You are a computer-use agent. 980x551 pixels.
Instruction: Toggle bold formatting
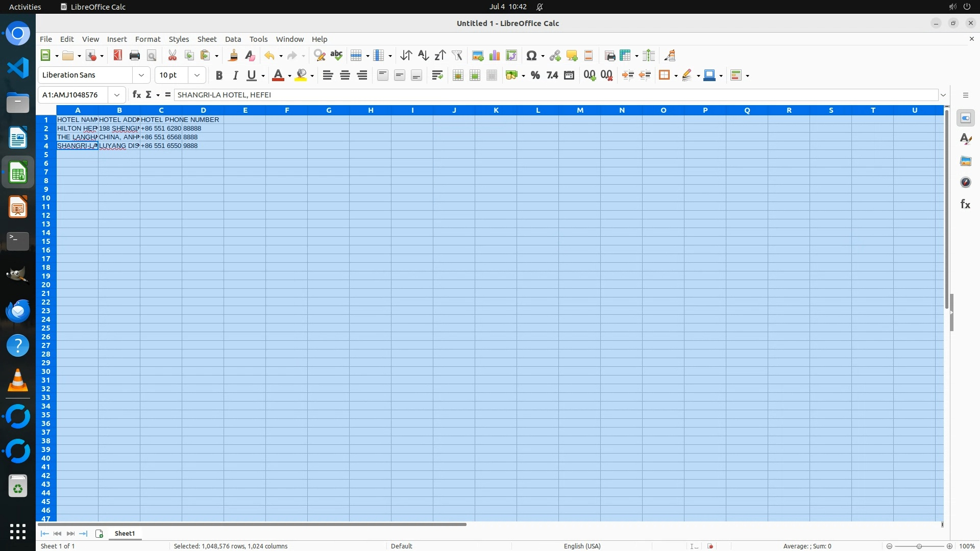(219, 76)
